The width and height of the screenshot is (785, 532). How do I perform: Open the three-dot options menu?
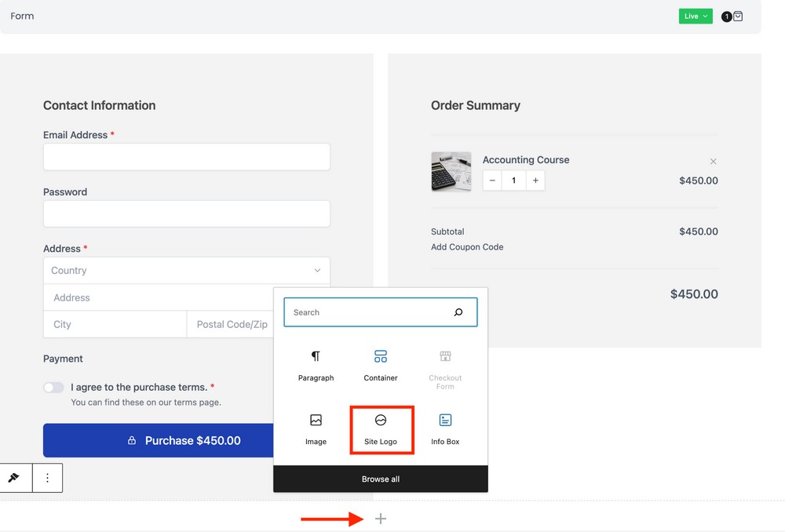(47, 478)
